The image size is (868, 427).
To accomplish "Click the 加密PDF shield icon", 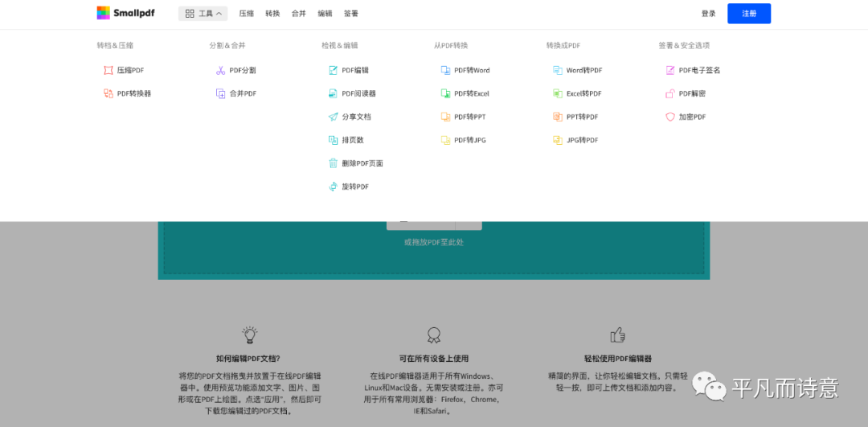I will tap(670, 117).
